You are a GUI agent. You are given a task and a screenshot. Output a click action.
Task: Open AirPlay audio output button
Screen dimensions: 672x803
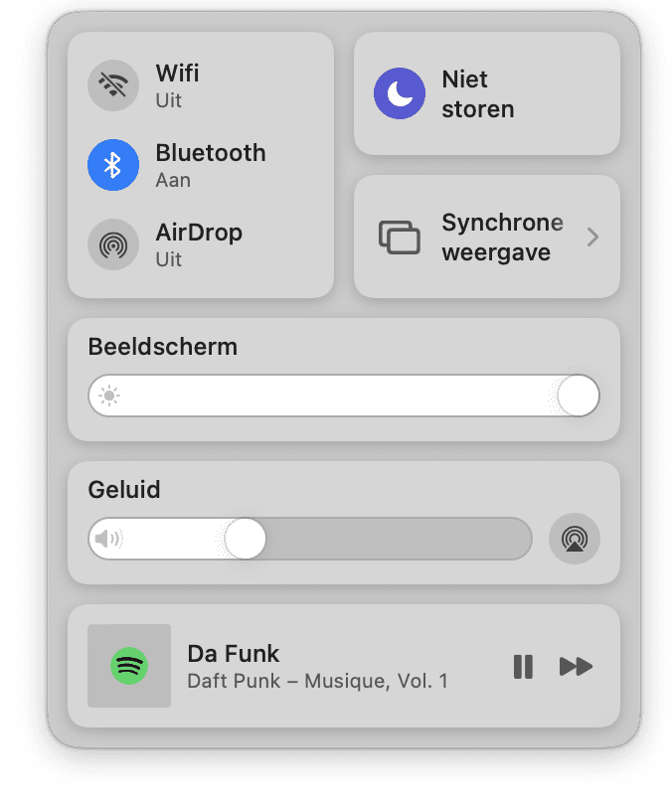coord(575,539)
